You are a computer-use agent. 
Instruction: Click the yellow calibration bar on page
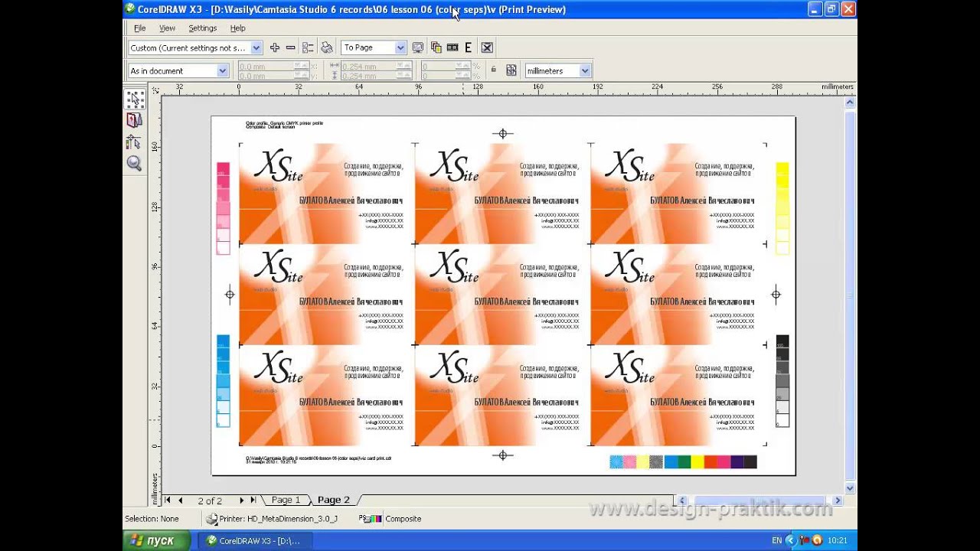[x=782, y=208]
